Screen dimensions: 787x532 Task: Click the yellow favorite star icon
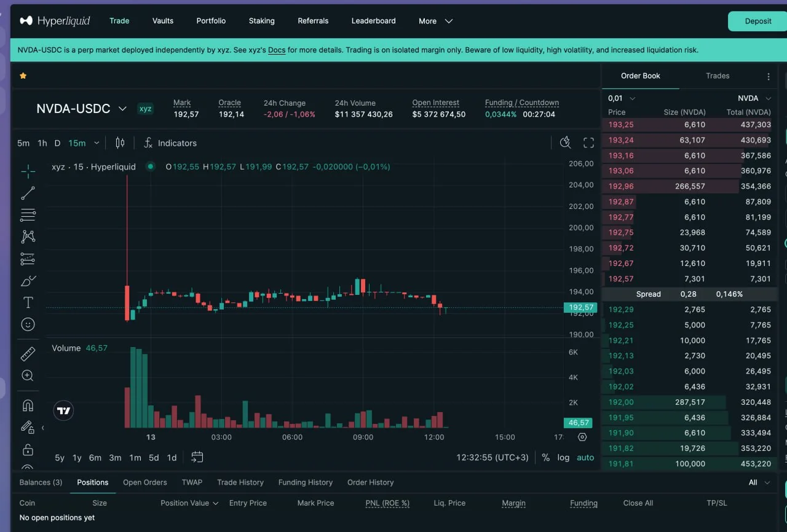point(23,76)
